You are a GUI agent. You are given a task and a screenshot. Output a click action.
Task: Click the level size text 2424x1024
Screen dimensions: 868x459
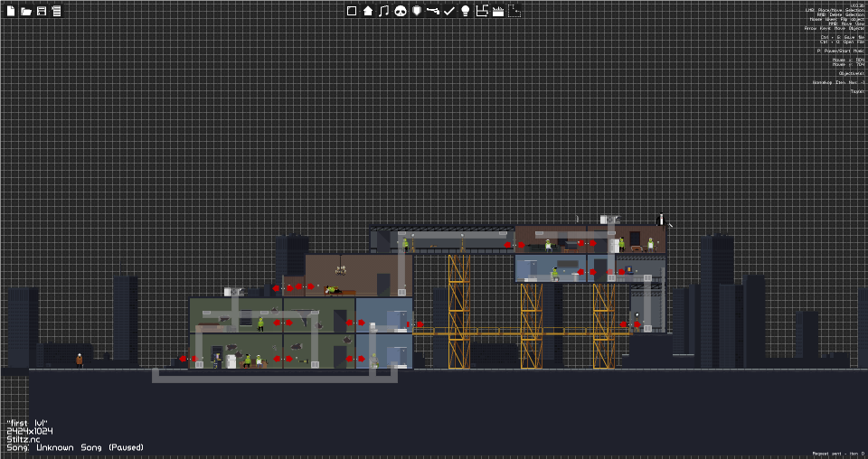(30, 431)
